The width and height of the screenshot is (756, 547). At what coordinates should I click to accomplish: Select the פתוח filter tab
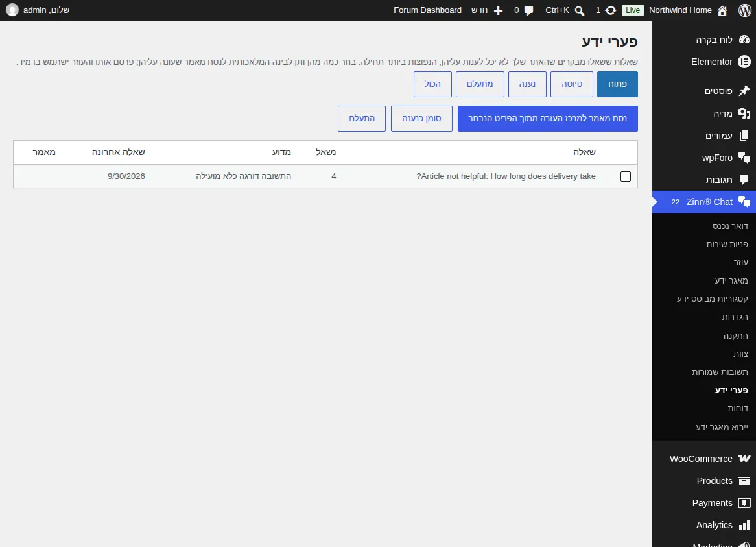(617, 84)
